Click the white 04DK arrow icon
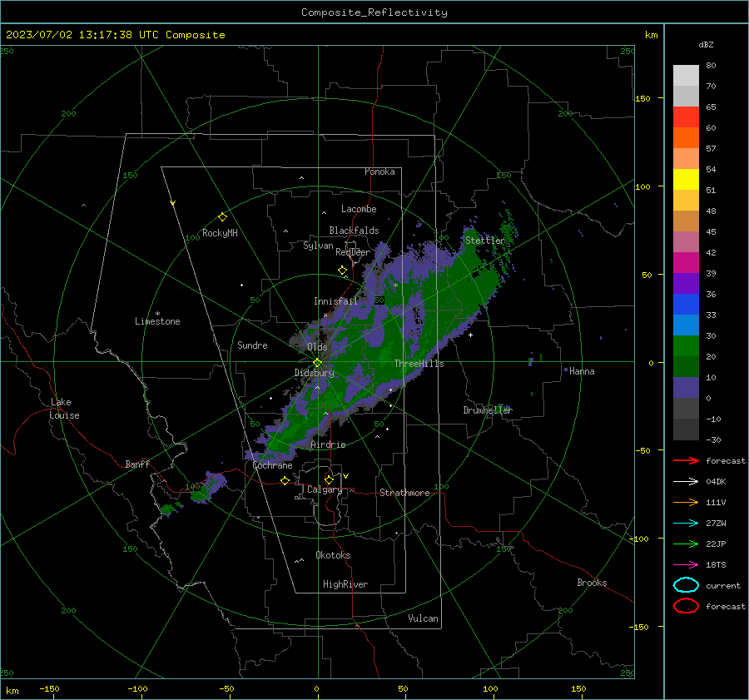Screen dimensions: 749x700 click(x=686, y=482)
